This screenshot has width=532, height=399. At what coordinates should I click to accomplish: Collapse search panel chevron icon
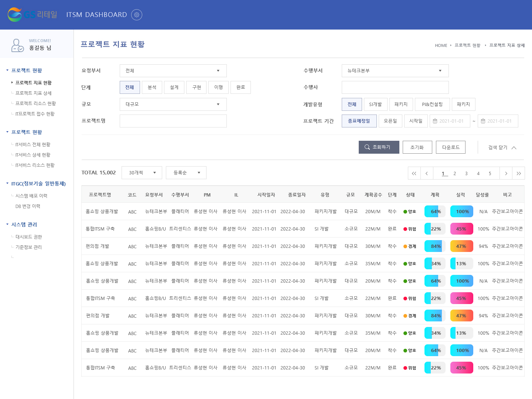[x=514, y=147]
